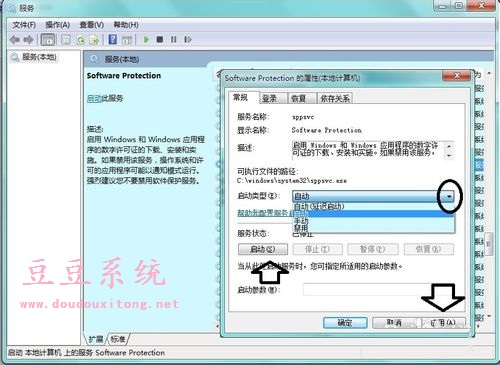Click the 应用(A) button

click(443, 322)
